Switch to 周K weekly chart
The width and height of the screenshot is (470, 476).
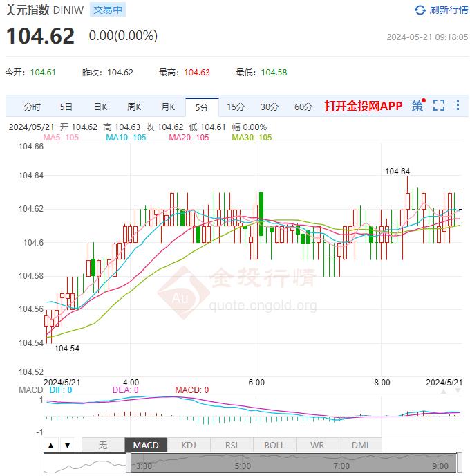(134, 107)
